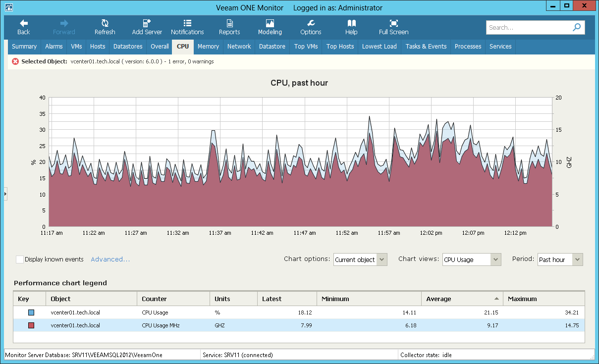Sort by the Key column header
The height and width of the screenshot is (364, 599).
click(30, 299)
